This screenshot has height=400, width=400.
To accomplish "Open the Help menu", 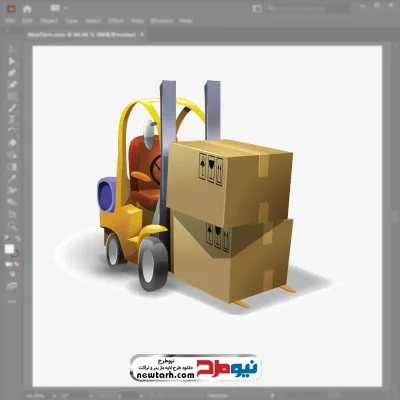I will click(x=186, y=21).
